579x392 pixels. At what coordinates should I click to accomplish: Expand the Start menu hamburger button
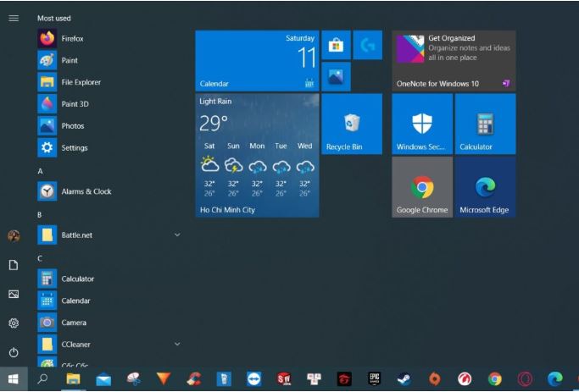point(14,18)
